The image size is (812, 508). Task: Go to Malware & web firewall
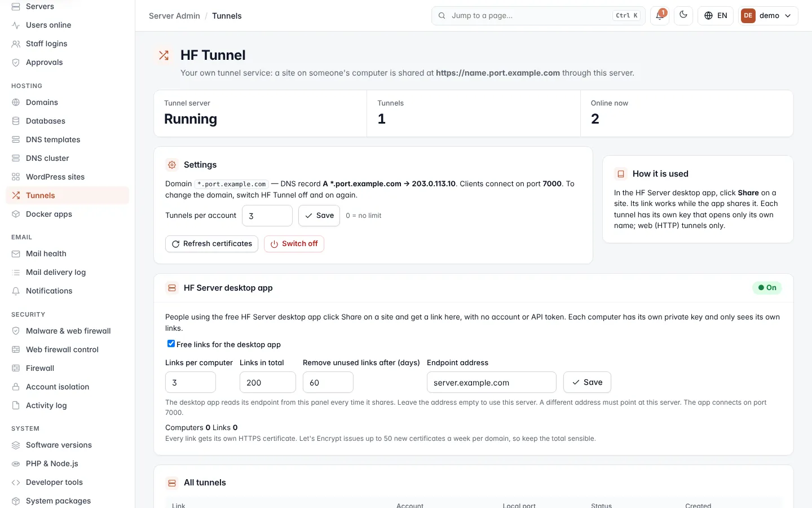pyautogui.click(x=68, y=331)
